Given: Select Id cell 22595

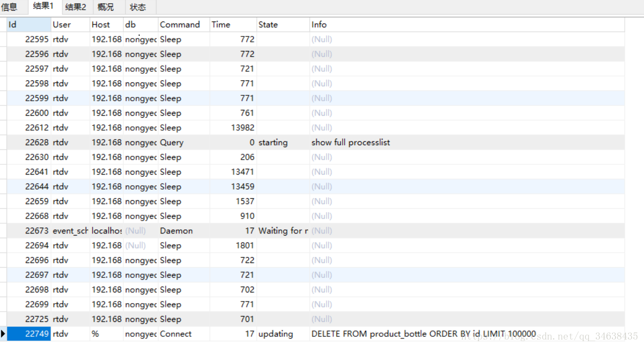Looking at the screenshot, I should [29, 39].
